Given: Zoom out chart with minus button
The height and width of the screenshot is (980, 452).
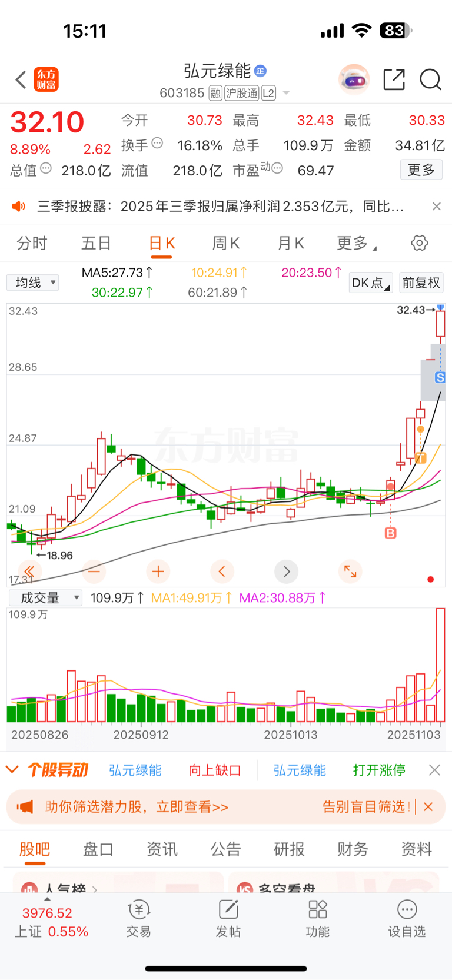Looking at the screenshot, I should tap(94, 571).
